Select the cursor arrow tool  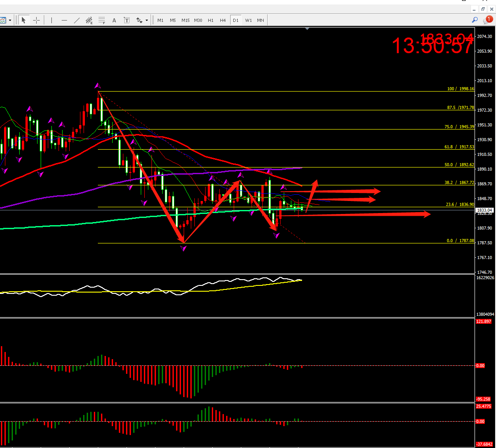pos(23,20)
